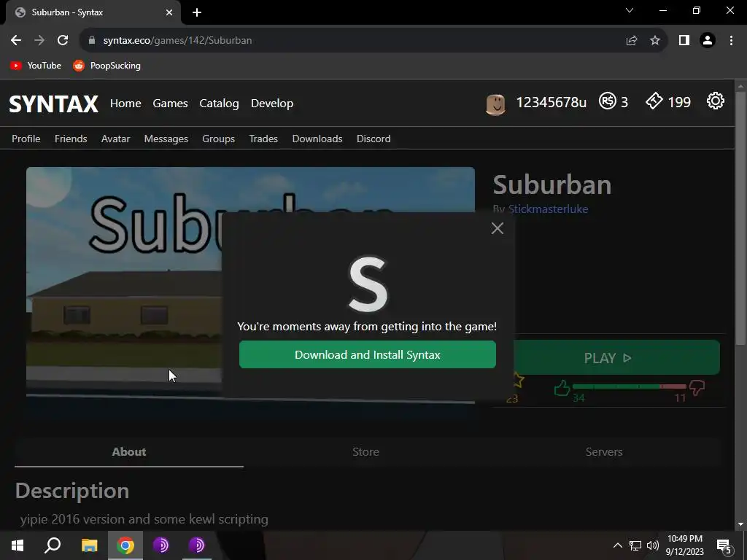747x560 pixels.
Task: Click the browser forward arrow
Action: [39, 41]
